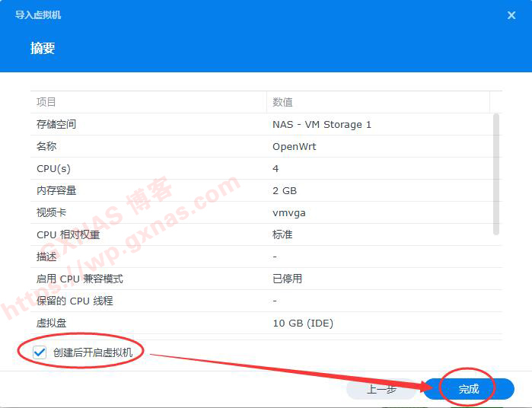Select the CPU(s) row label
This screenshot has height=408, width=532.
(53, 168)
